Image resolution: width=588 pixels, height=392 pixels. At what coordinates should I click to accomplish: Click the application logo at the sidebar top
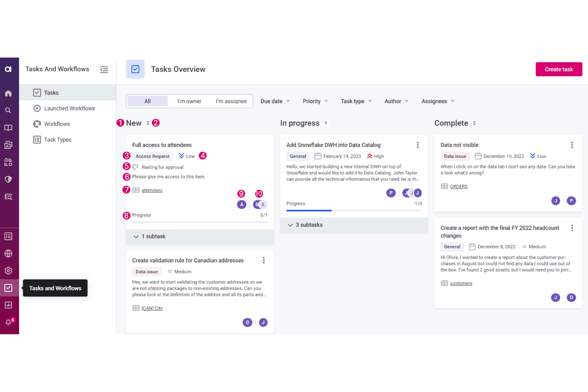tap(8, 69)
